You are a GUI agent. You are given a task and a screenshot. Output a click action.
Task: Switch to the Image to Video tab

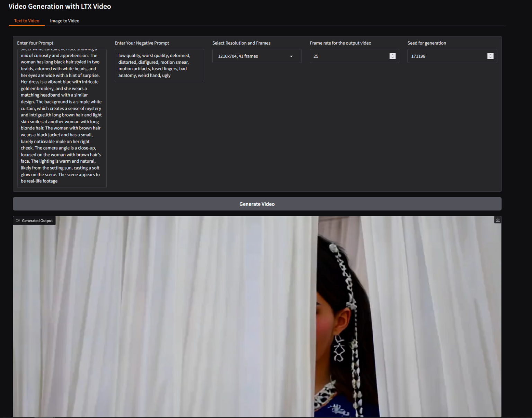pos(64,21)
